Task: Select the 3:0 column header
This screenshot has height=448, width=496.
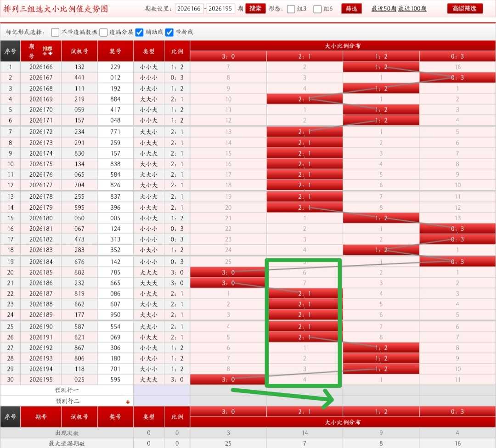Action: (228, 56)
